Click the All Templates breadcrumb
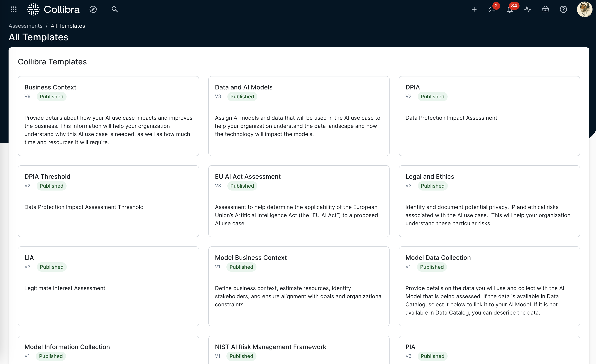This screenshot has width=596, height=364. pos(68,26)
